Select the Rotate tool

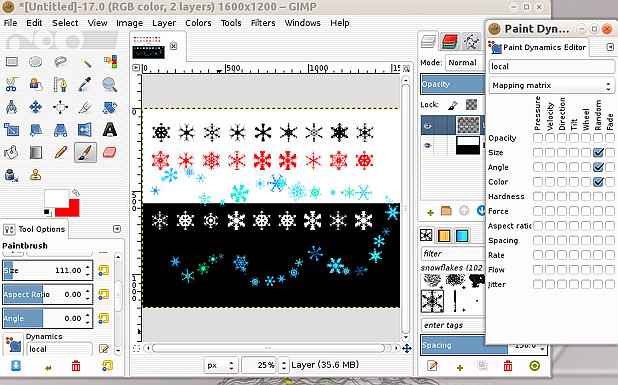(110, 107)
